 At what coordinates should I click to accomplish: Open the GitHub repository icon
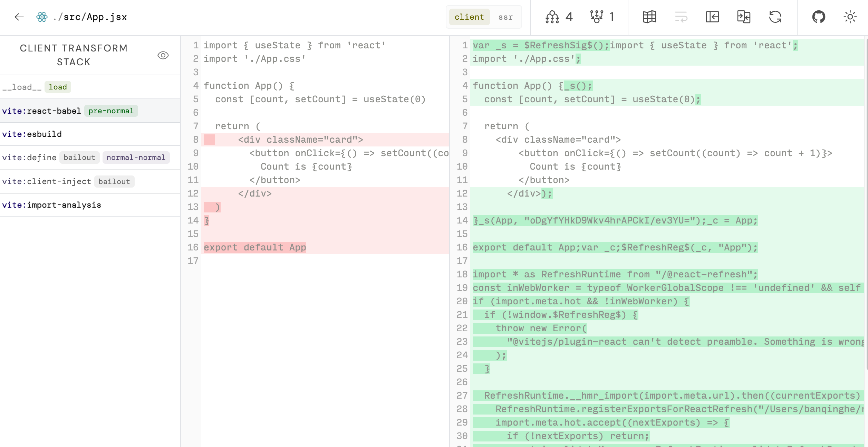(x=819, y=17)
